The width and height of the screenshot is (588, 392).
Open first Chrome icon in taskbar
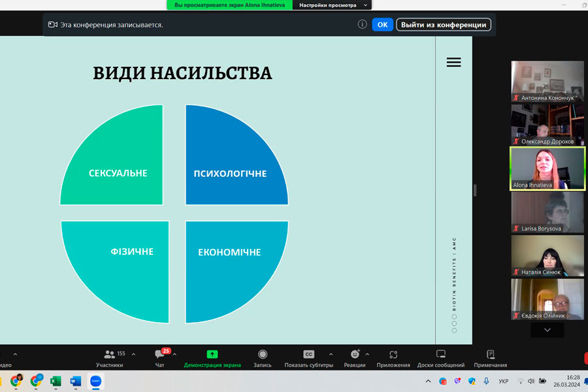tap(16, 381)
